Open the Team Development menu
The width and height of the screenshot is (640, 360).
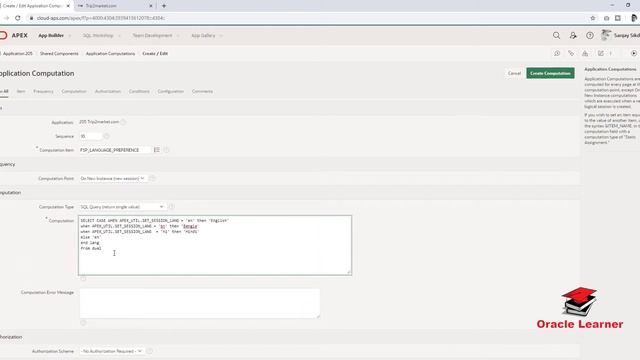coord(152,36)
